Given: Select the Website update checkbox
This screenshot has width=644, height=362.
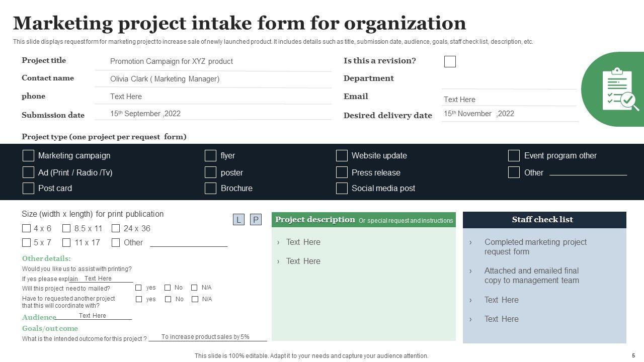Looking at the screenshot, I should click(342, 156).
